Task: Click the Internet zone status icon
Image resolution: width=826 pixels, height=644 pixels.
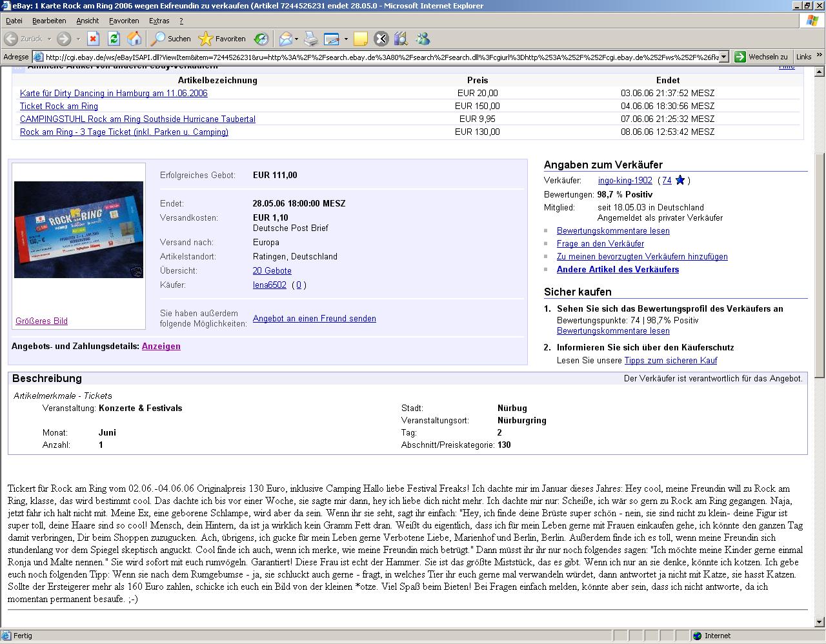Action: pyautogui.click(x=697, y=636)
